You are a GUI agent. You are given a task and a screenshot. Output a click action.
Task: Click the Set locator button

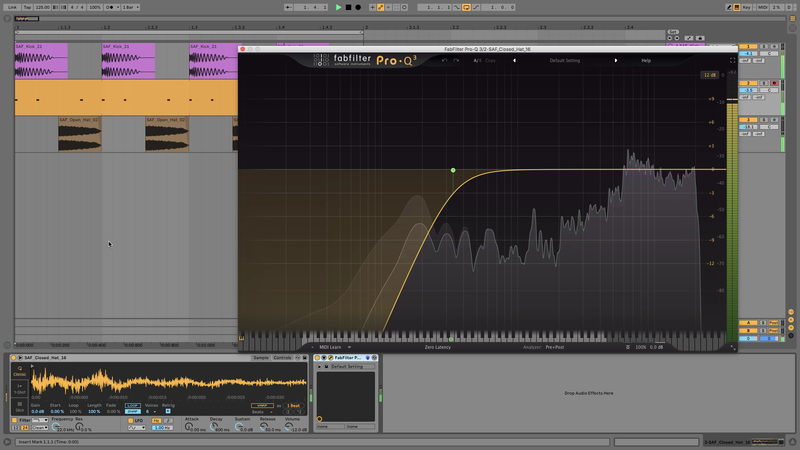673,32
